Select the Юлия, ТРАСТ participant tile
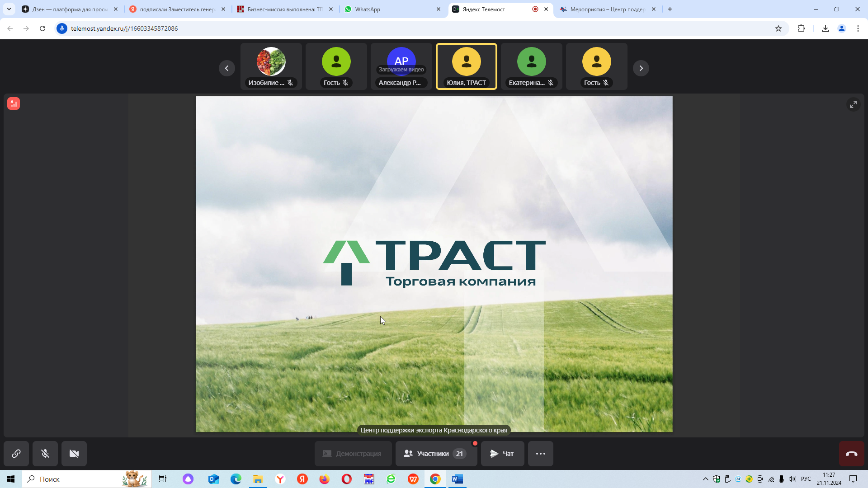868x488 pixels. click(466, 66)
